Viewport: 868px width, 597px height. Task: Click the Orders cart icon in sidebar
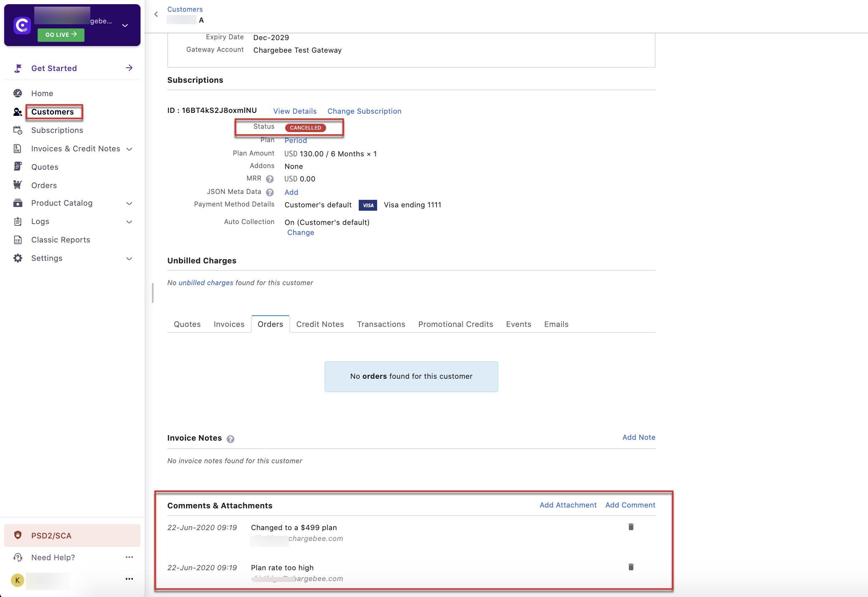[18, 185]
